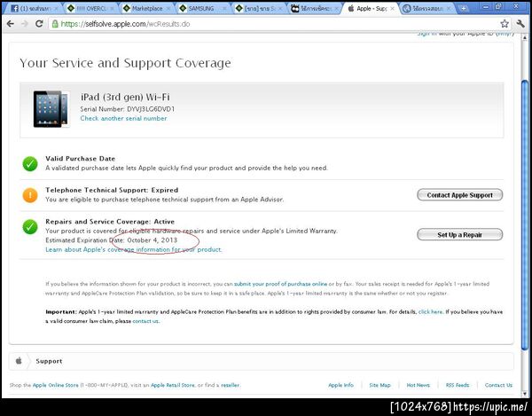Click the scrollbar down arrow

525,393
